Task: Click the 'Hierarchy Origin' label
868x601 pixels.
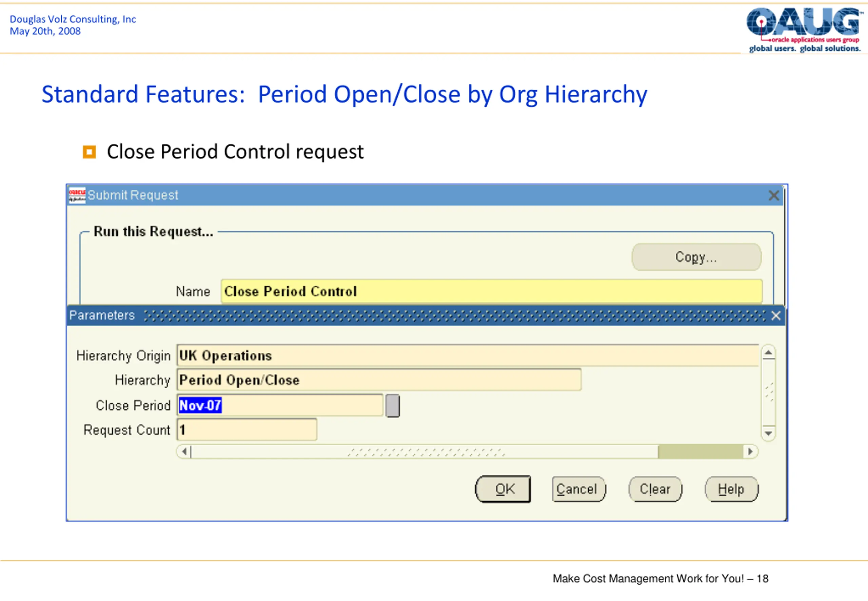Action: (123, 355)
